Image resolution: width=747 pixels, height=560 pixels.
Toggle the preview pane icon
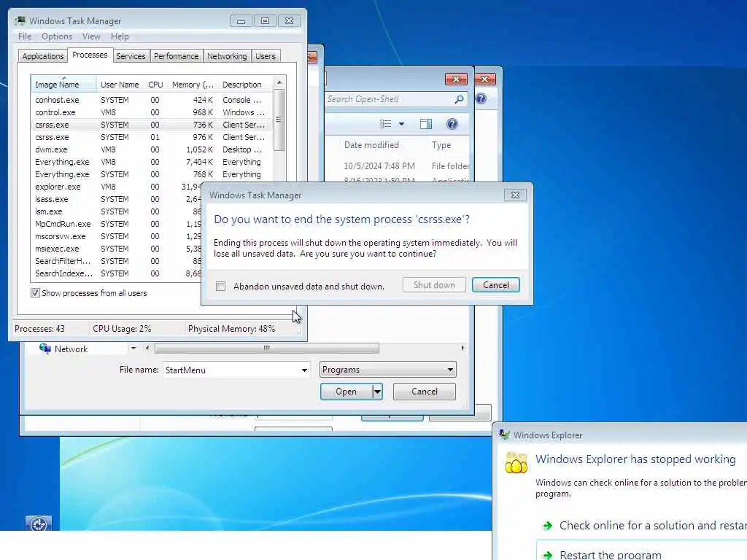[426, 124]
